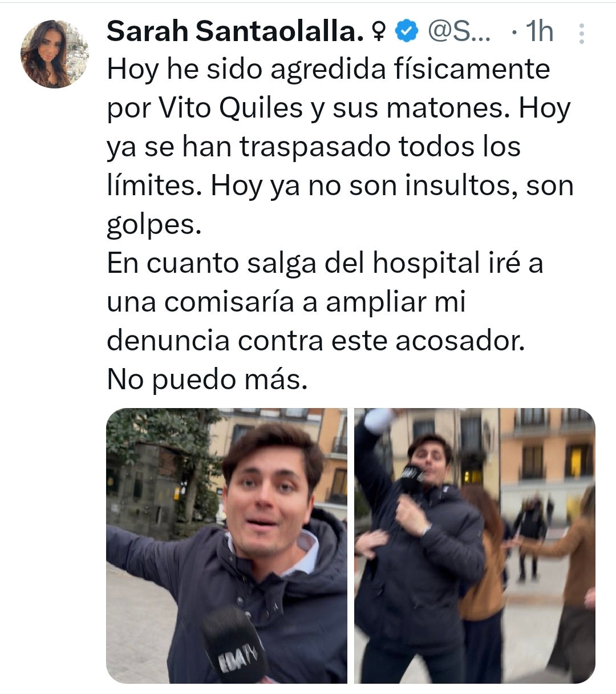Open the right photo with raised arm
The image size is (616, 694).
pyautogui.click(x=475, y=546)
